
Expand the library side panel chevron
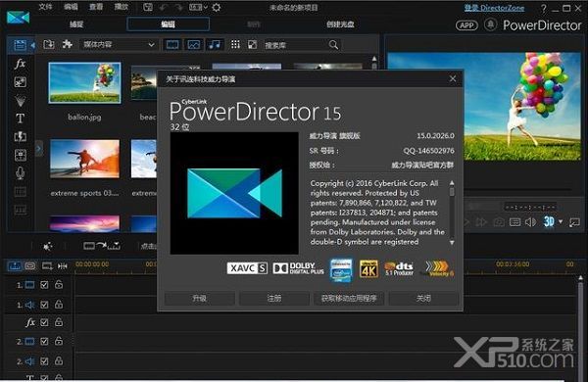pos(38,149)
